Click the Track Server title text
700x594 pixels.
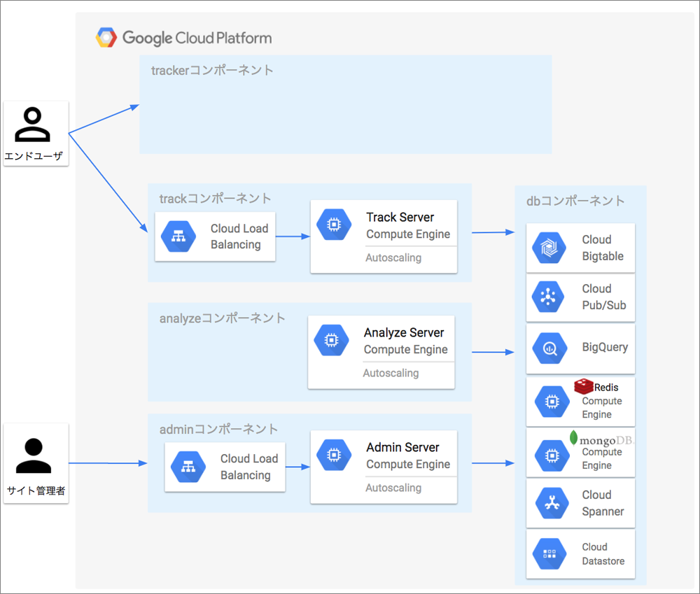pyautogui.click(x=400, y=217)
